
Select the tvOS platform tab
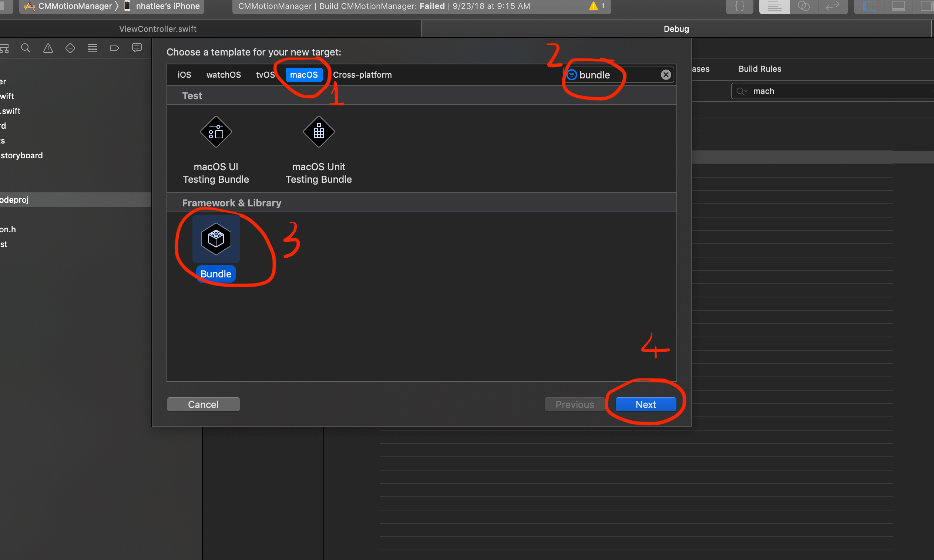click(x=265, y=75)
